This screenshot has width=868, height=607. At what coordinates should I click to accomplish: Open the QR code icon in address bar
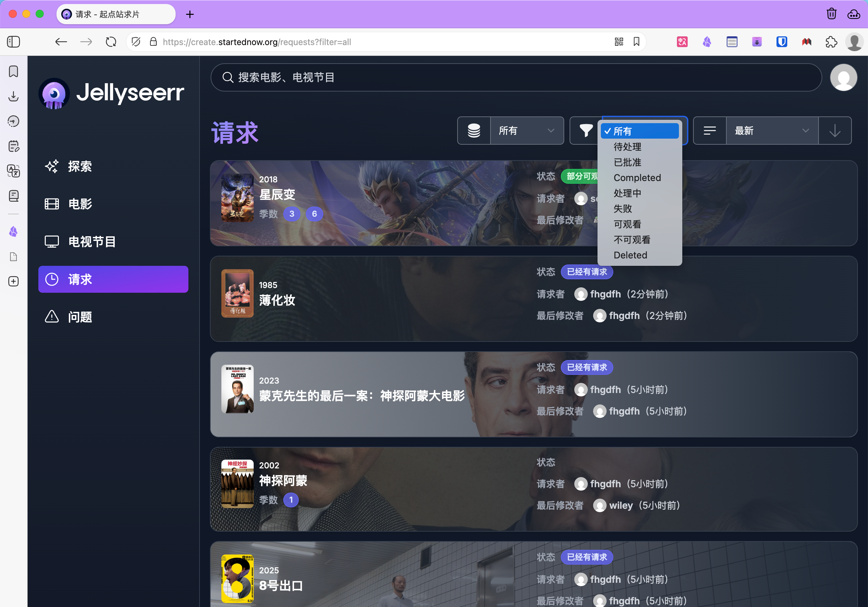pyautogui.click(x=619, y=42)
